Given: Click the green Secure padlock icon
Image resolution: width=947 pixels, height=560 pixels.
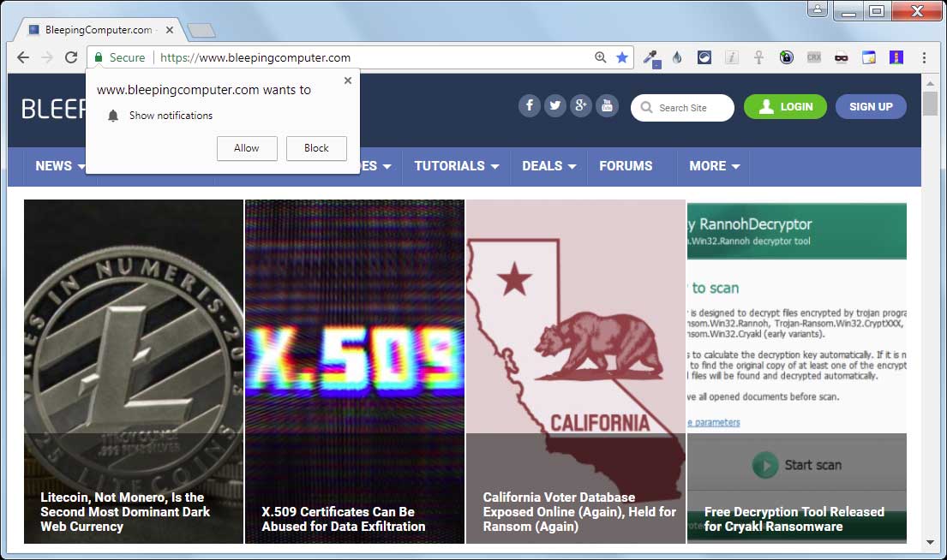Looking at the screenshot, I should pyautogui.click(x=99, y=57).
